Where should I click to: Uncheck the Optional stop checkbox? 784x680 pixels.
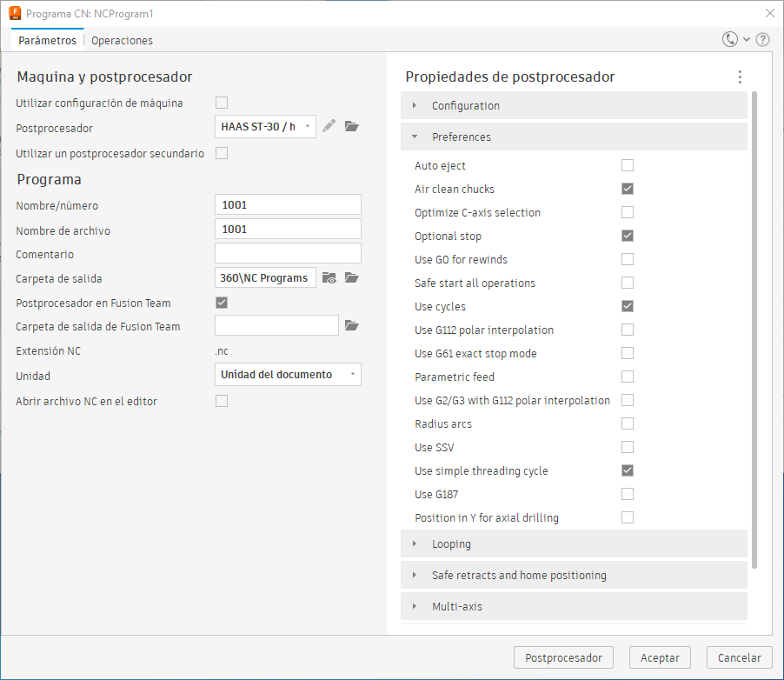pos(628,236)
